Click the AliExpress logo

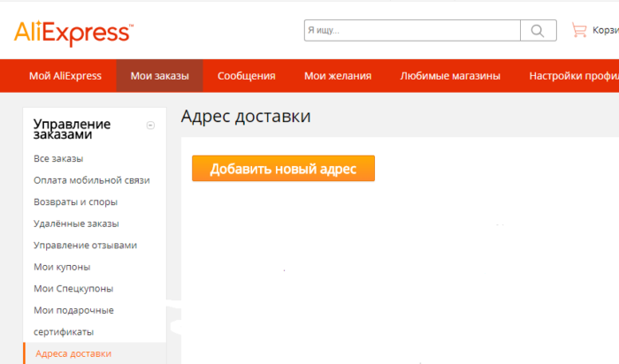pyautogui.click(x=73, y=33)
